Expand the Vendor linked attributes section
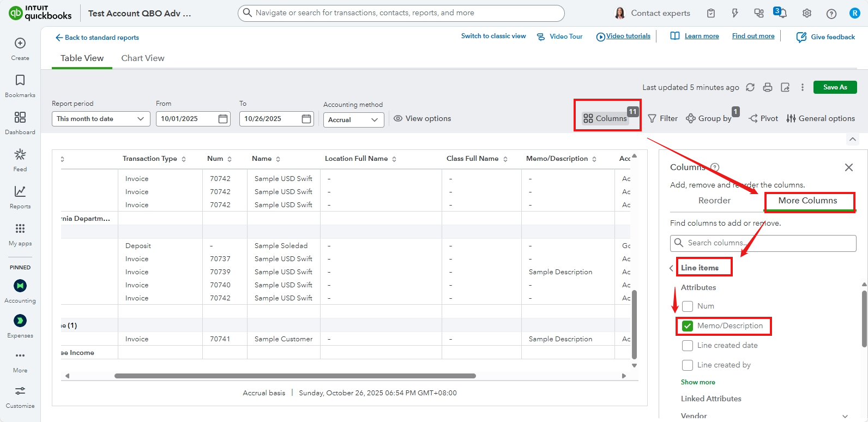Screen dimensions: 868x422 point(845,415)
